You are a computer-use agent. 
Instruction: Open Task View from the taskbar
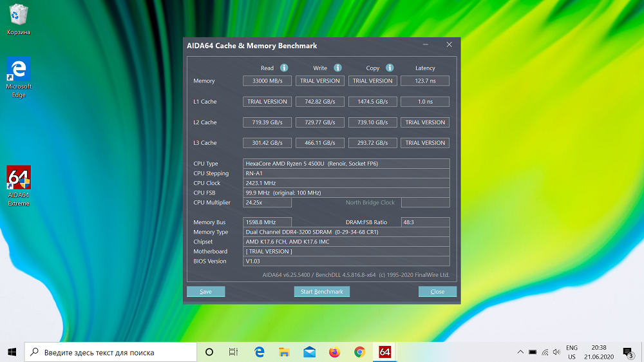point(233,352)
